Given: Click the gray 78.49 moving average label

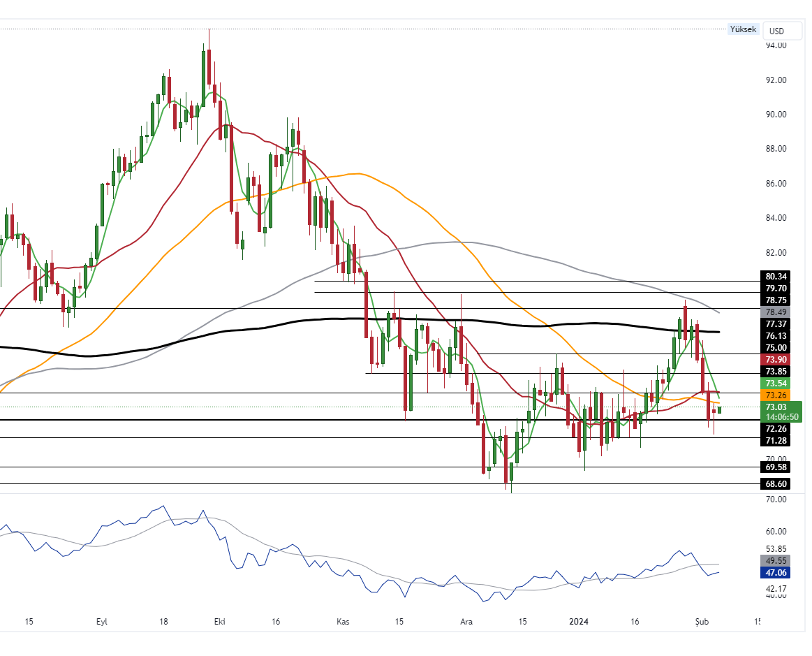Looking at the screenshot, I should coord(776,312).
